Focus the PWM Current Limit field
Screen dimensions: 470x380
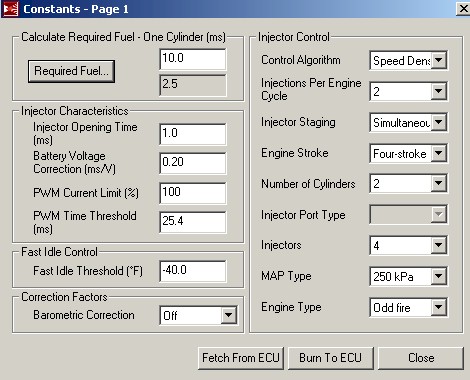tap(193, 193)
